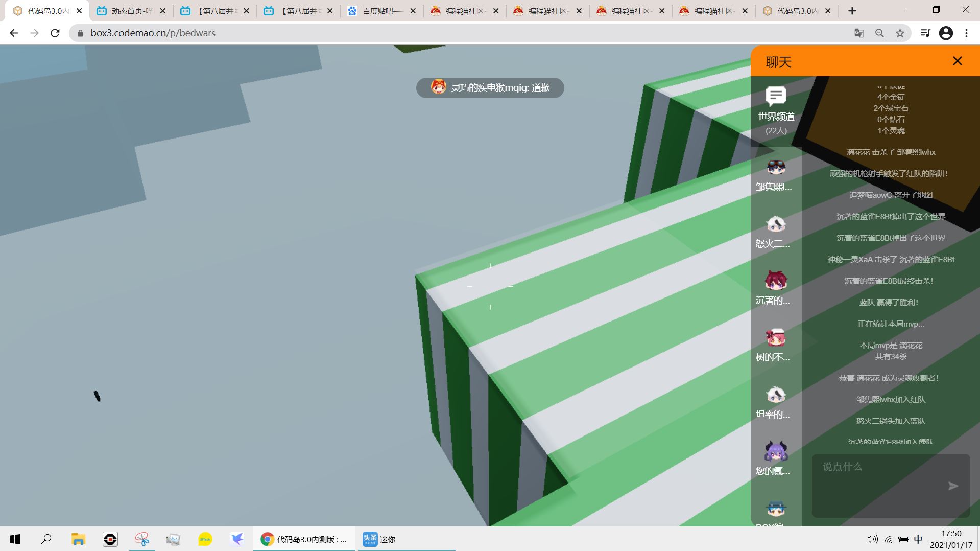Click the 4个金锭 chat line
This screenshot has height=551, width=980.
(x=891, y=97)
